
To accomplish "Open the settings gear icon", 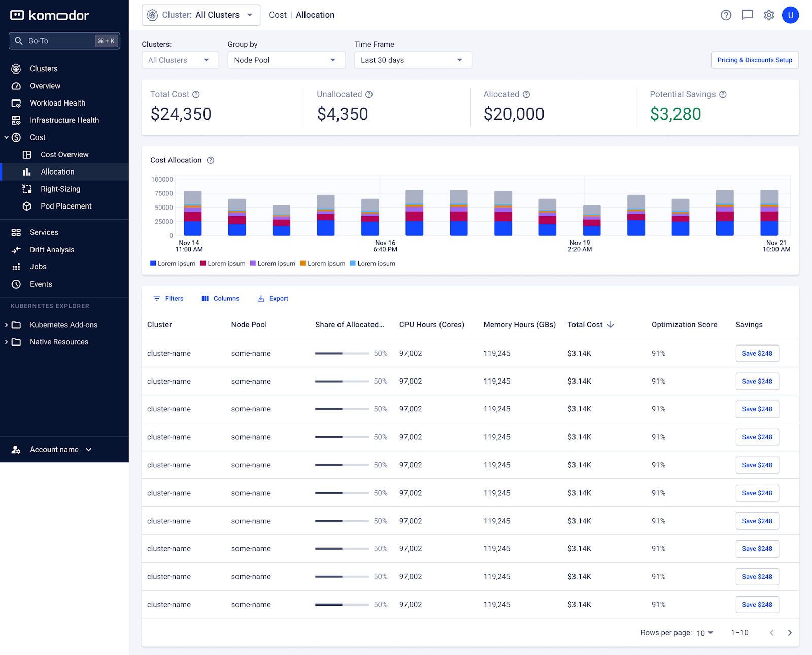I will (769, 15).
